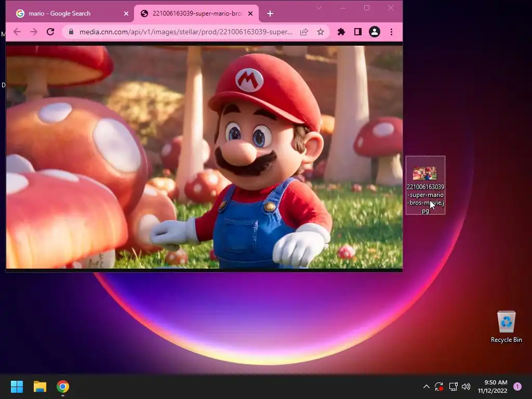Screen dimensions: 532x399
Task: Click the Chrome icon in the taskbar
Action: [x=63, y=387]
